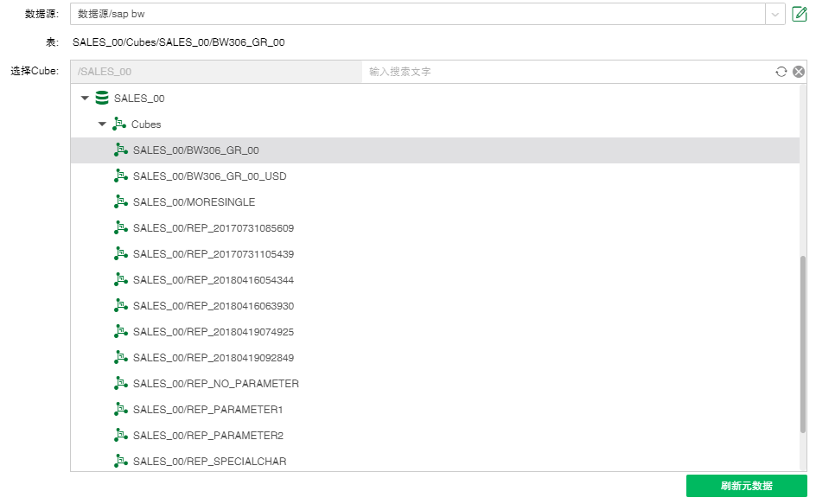The height and width of the screenshot is (504, 816).
Task: Click the SALES_00 database icon
Action: point(102,99)
